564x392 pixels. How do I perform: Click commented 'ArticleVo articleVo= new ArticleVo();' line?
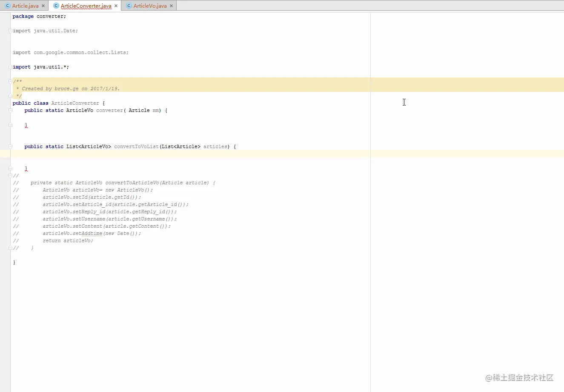[x=97, y=190]
